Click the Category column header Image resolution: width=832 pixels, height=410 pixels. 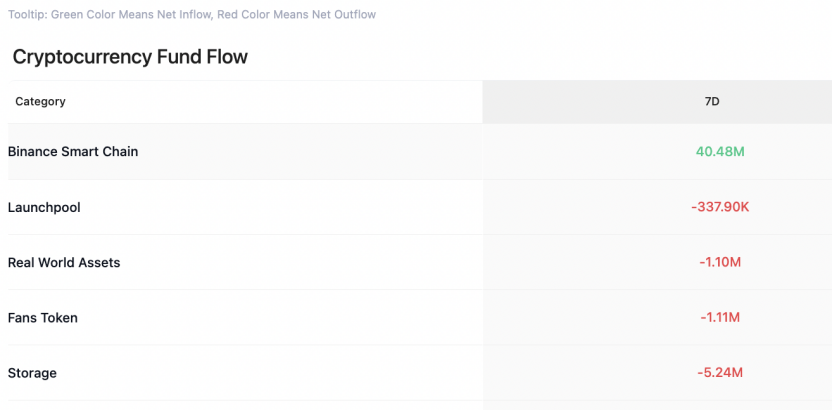40,101
